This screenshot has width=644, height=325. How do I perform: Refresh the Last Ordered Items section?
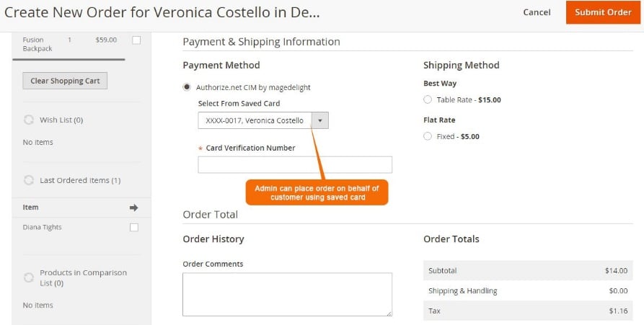(x=29, y=180)
